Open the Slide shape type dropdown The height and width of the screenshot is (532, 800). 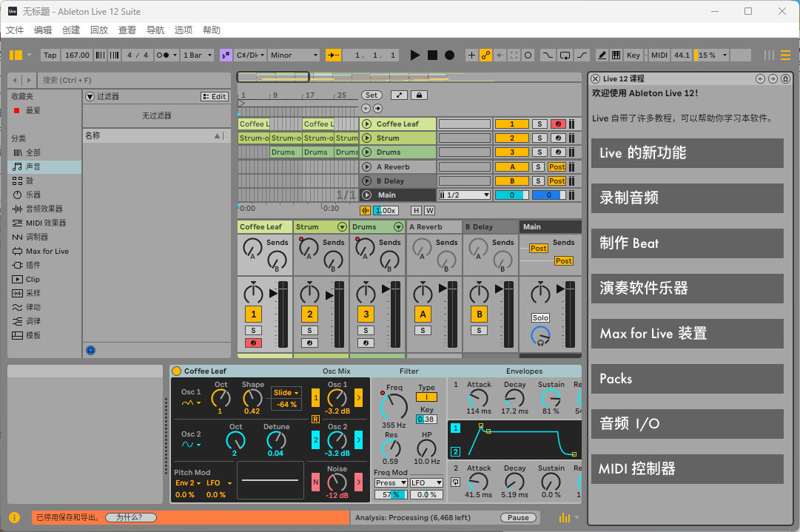point(286,393)
